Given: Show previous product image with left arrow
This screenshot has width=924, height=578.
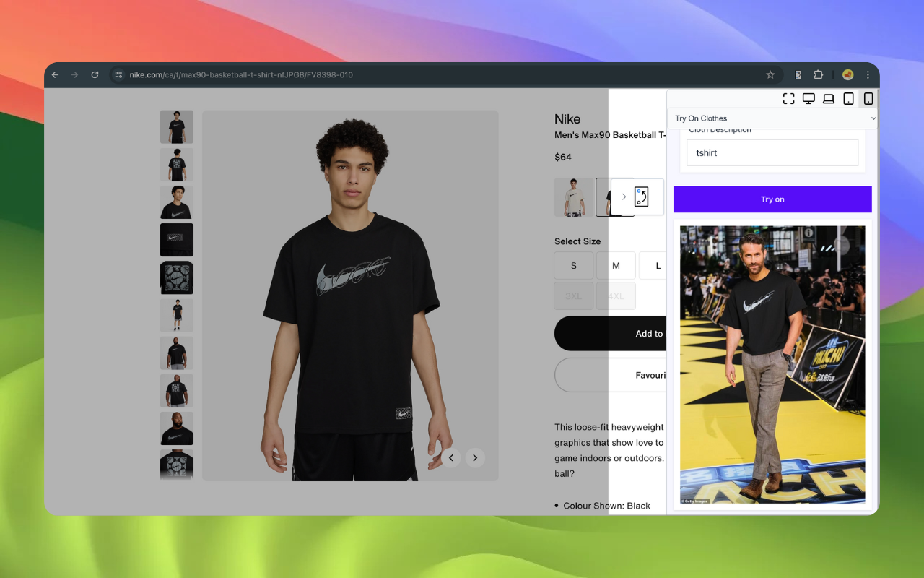Looking at the screenshot, I should (x=451, y=457).
